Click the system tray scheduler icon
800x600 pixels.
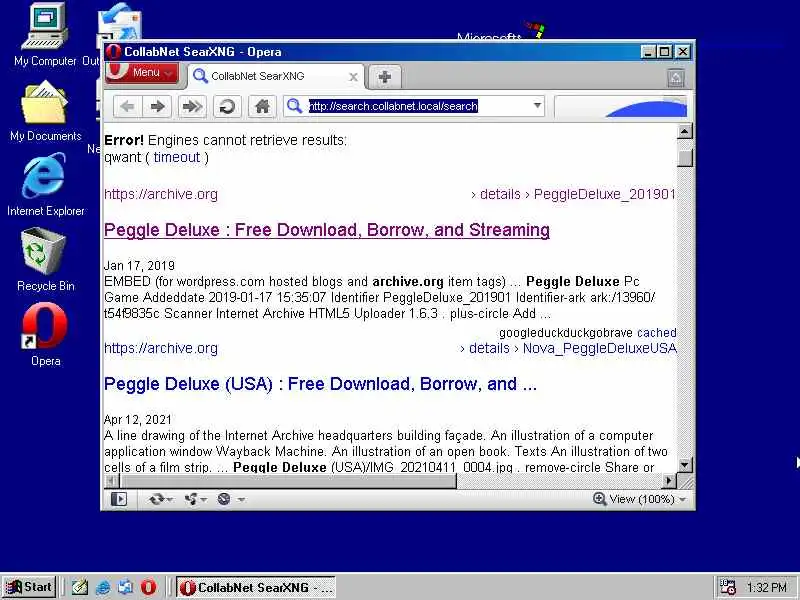tap(727, 587)
